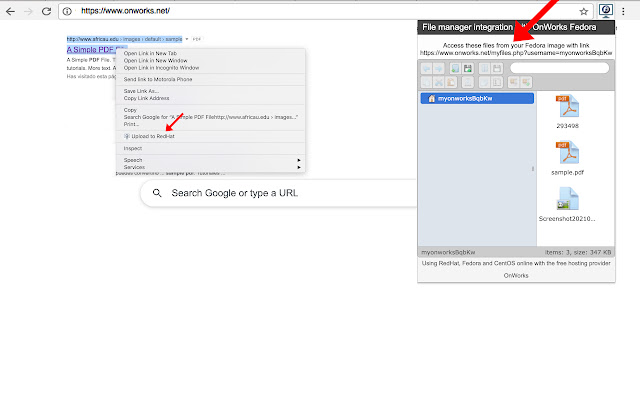640x400 pixels.
Task: Click the file manager forward arrow
Action: tap(438, 69)
